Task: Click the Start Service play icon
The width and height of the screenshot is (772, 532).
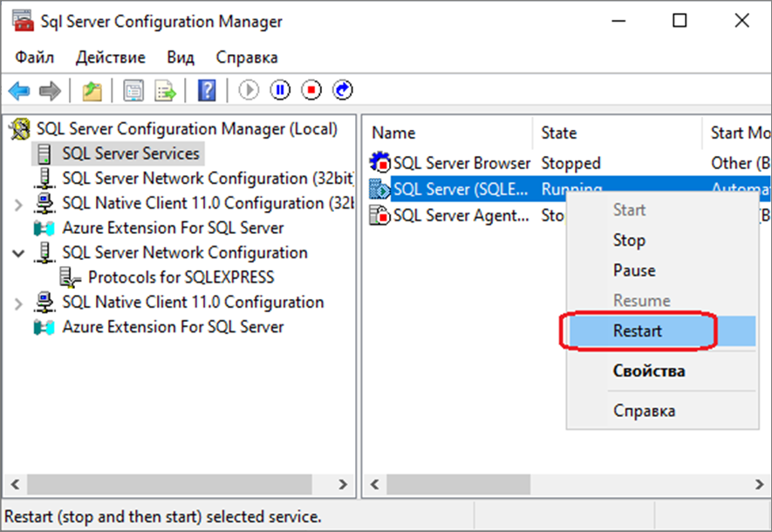Action: tap(249, 90)
